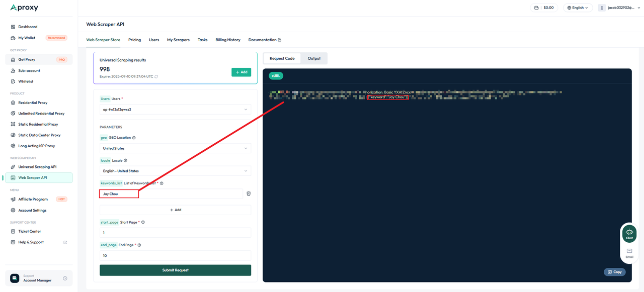Expand the Users dropdown
The image size is (644, 292).
coord(175,110)
